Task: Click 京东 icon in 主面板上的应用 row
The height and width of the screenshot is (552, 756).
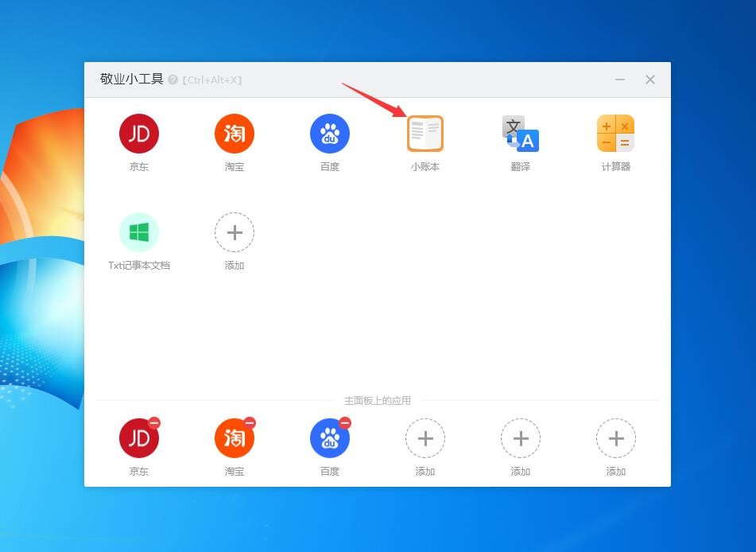Action: click(139, 438)
